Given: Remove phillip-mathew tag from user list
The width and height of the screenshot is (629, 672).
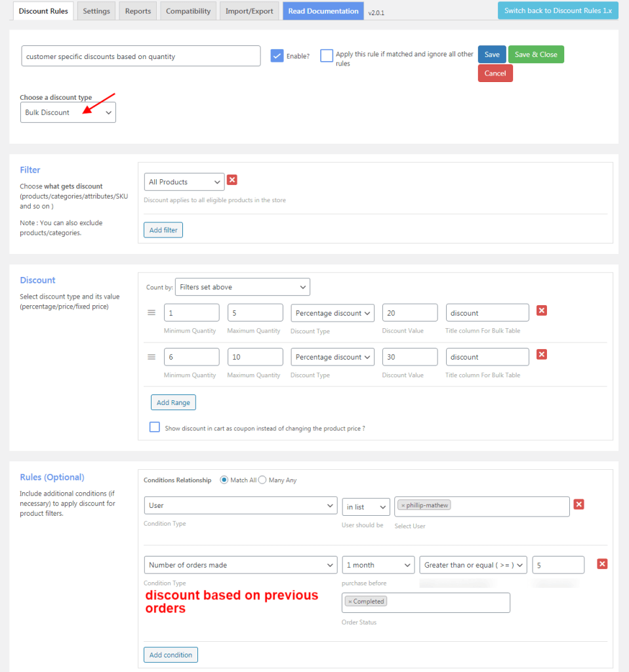Looking at the screenshot, I should pyautogui.click(x=403, y=505).
